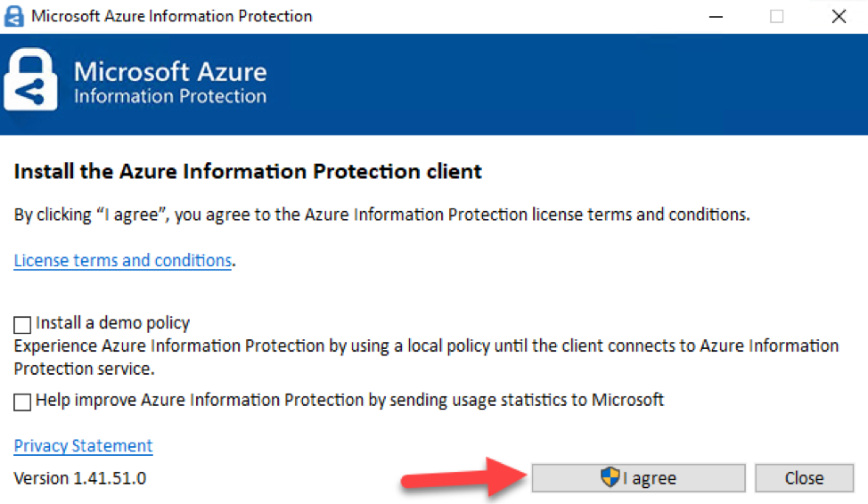Screen dimensions: 868x504
Task: Click the window title bar text
Action: click(x=172, y=16)
